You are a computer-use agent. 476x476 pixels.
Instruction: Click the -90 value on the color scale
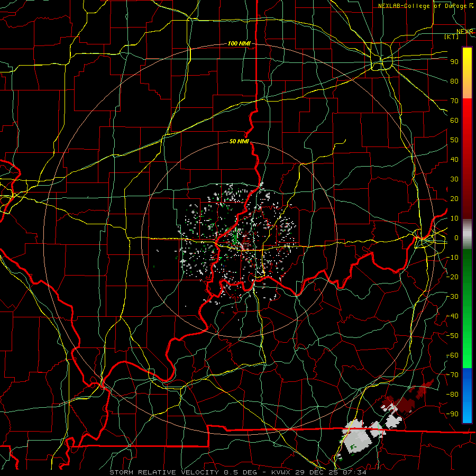tap(453, 414)
